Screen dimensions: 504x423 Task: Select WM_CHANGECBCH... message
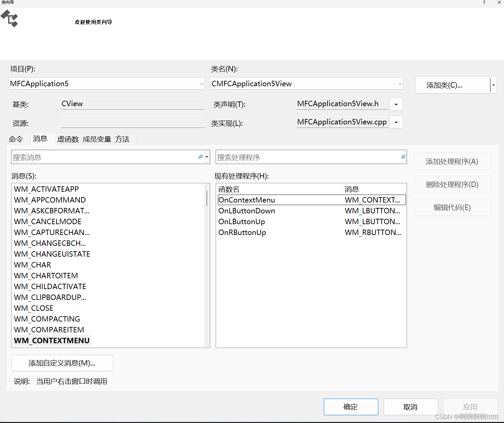click(x=50, y=243)
